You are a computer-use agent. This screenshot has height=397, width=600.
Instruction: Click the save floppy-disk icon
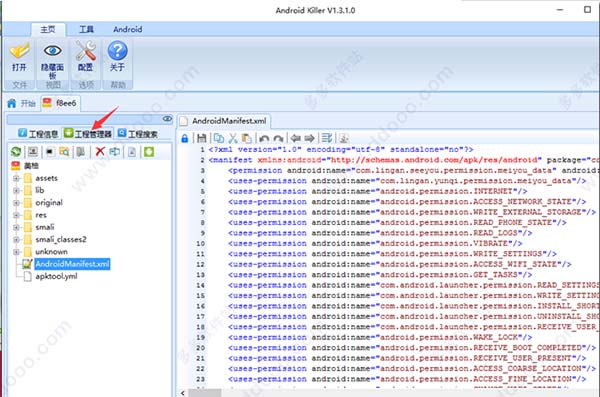pos(202,138)
